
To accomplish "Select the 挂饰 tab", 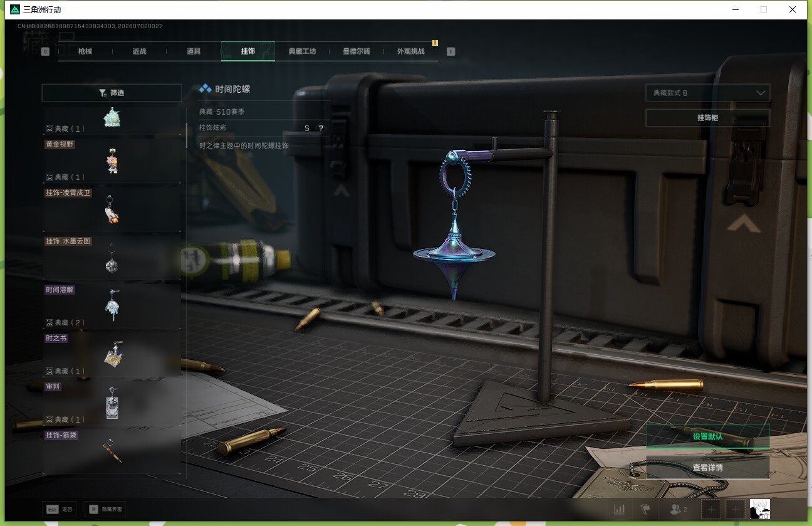I will click(x=248, y=51).
